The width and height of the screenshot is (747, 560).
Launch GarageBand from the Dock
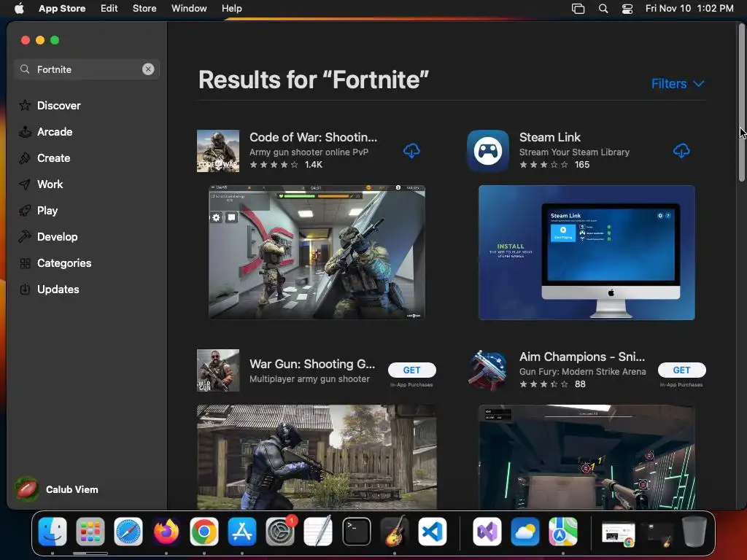click(395, 532)
